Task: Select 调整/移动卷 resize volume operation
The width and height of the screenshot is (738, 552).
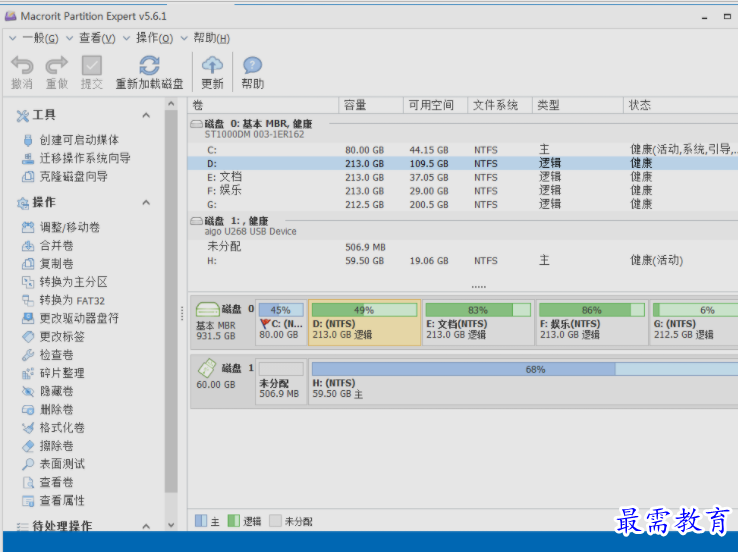Action: click(69, 227)
